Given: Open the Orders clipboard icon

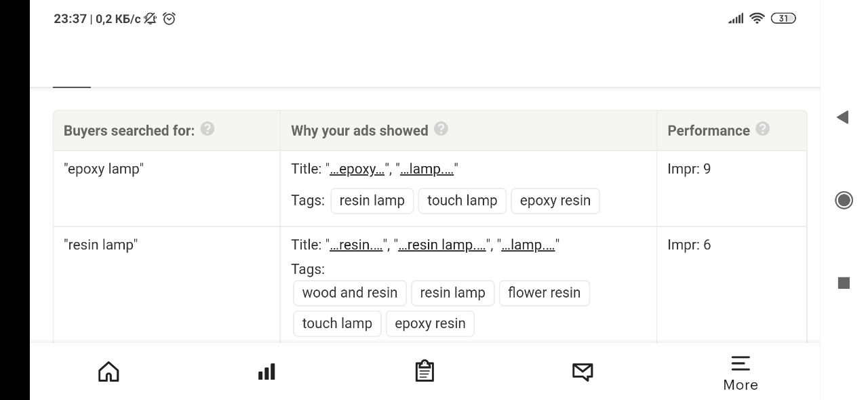Looking at the screenshot, I should tap(425, 372).
